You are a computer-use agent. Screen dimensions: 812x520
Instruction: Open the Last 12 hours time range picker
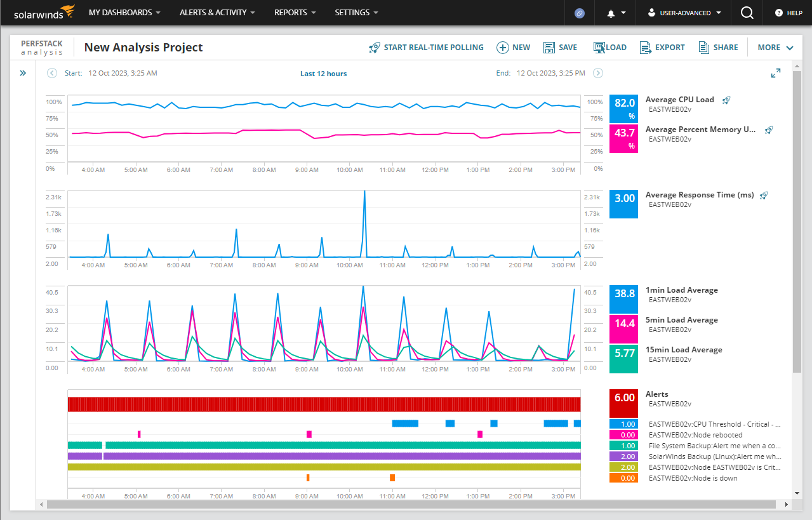pos(324,74)
